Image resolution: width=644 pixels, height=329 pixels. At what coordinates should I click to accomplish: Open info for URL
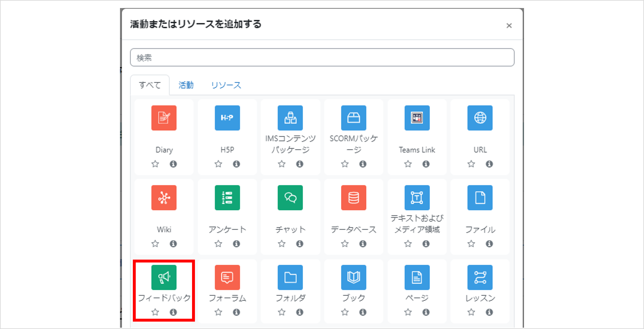[x=489, y=164]
